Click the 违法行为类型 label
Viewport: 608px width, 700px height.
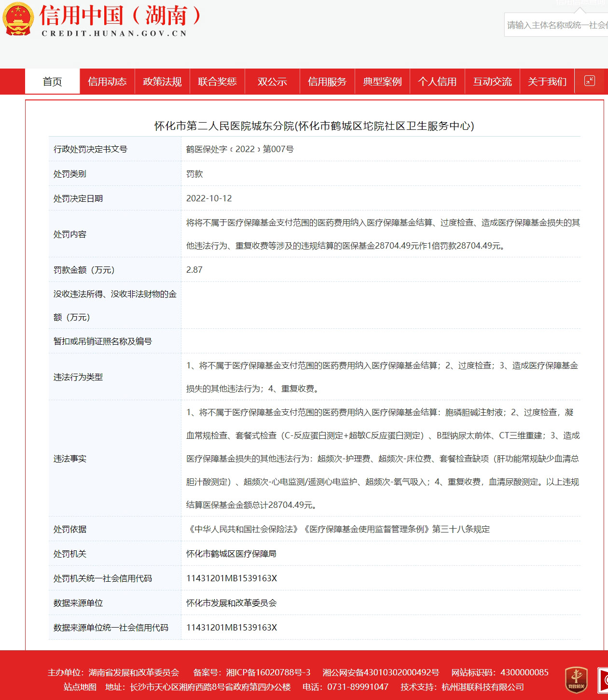pyautogui.click(x=78, y=377)
